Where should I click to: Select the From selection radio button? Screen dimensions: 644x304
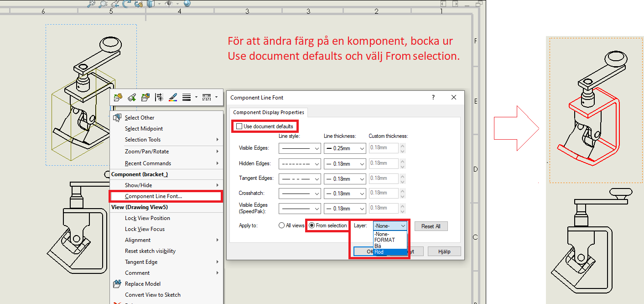point(312,225)
